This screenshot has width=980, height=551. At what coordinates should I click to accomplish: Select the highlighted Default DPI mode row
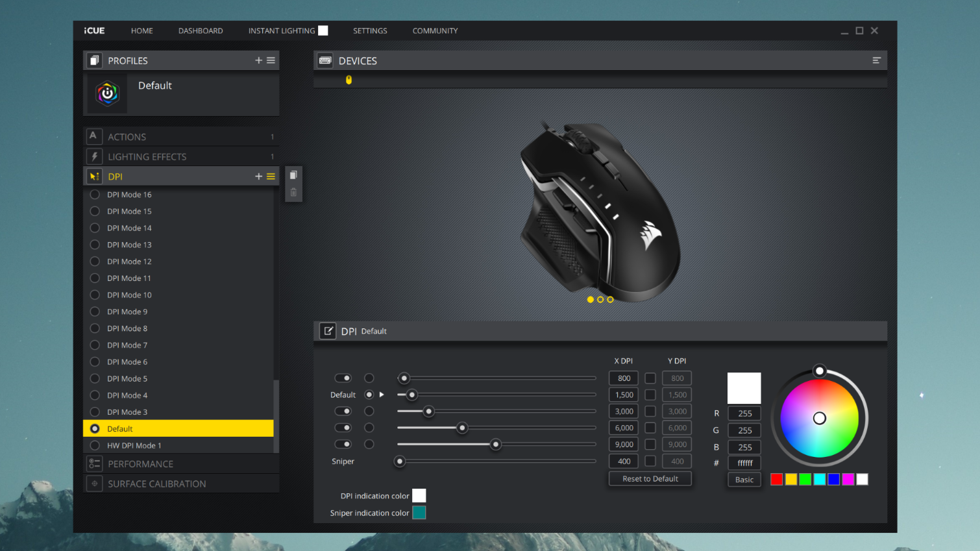(178, 428)
